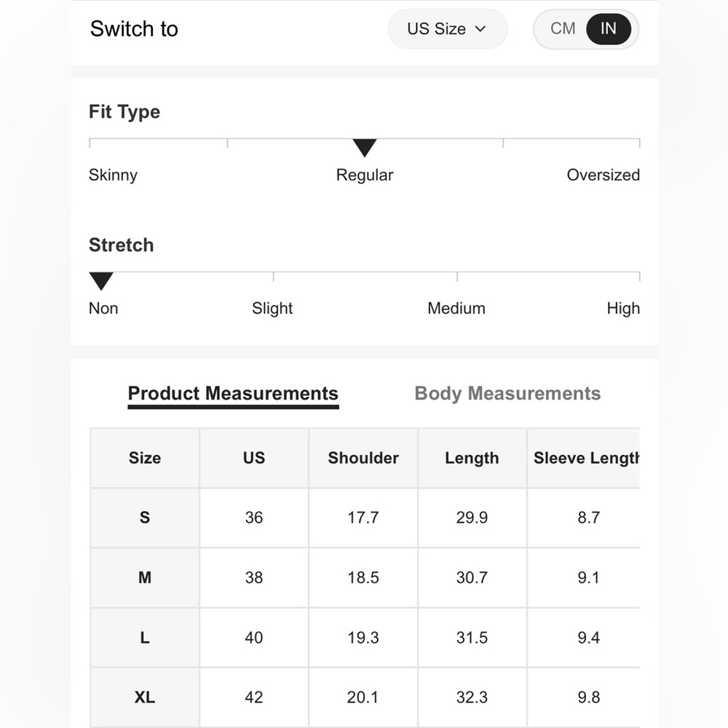Click High on the Stretch scale
Viewport: 728px width, 728px height.
point(623,308)
